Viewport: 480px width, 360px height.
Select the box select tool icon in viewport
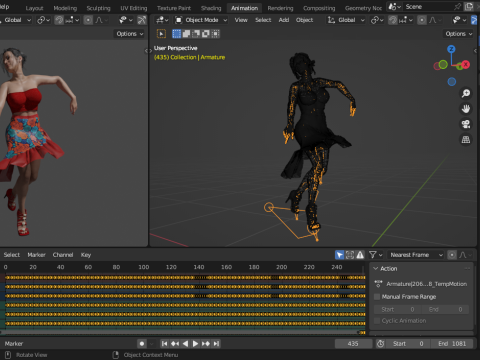(x=161, y=34)
